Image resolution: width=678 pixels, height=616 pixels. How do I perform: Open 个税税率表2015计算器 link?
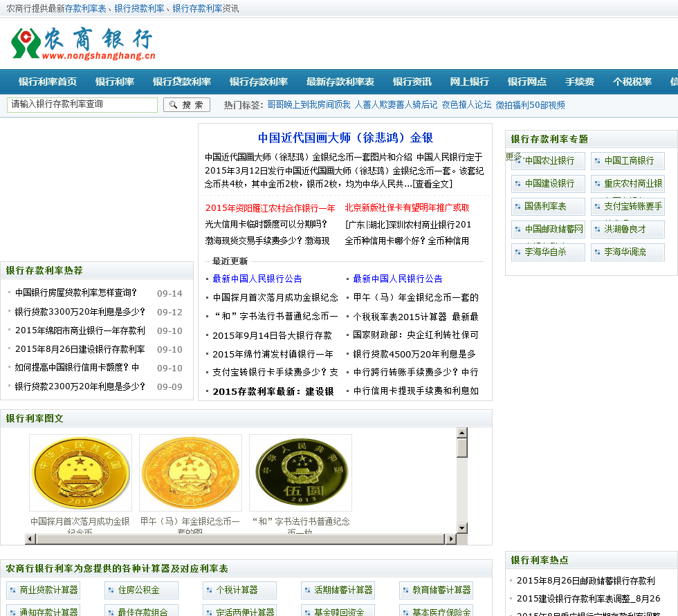[x=416, y=317]
